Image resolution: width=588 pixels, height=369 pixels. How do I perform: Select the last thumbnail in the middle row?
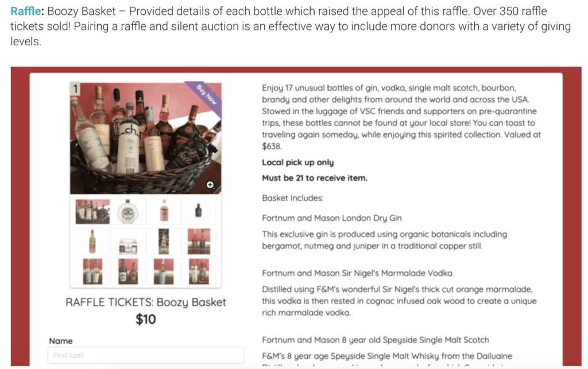coord(199,242)
